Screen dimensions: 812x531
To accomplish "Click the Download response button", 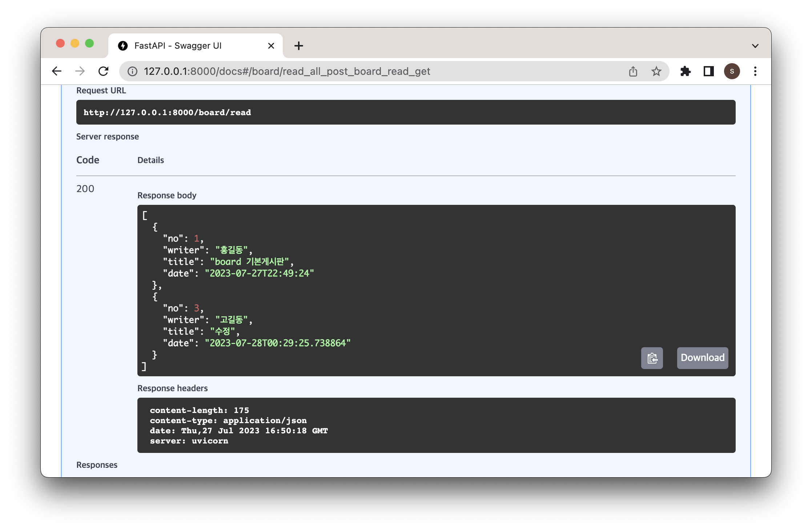I will [x=702, y=358].
